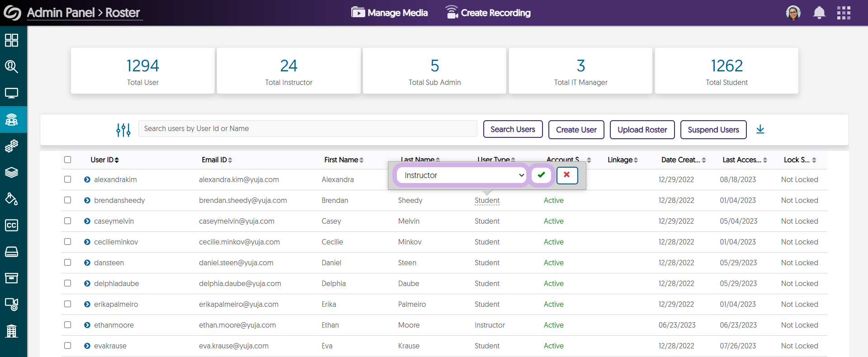Click the user profile avatar
This screenshot has height=357, width=868.
pos(793,13)
